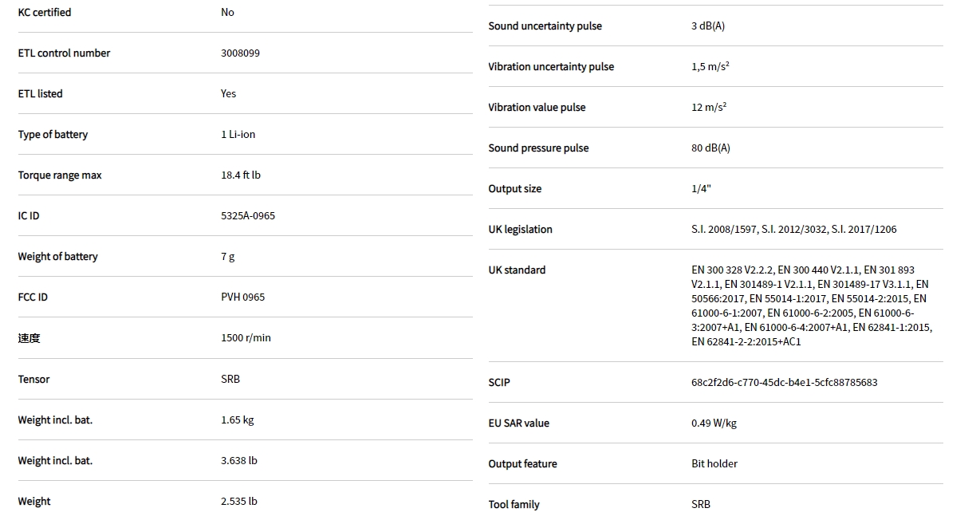Screen dimensions: 980x516
Task: Click the Tool family label
Action: pos(514,505)
